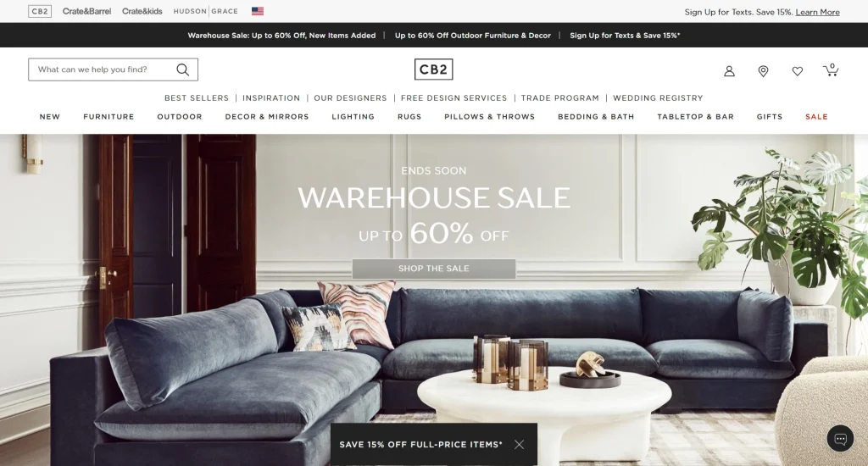Screen dimensions: 868x466
Task: Open the account profile icon
Action: [x=729, y=71]
